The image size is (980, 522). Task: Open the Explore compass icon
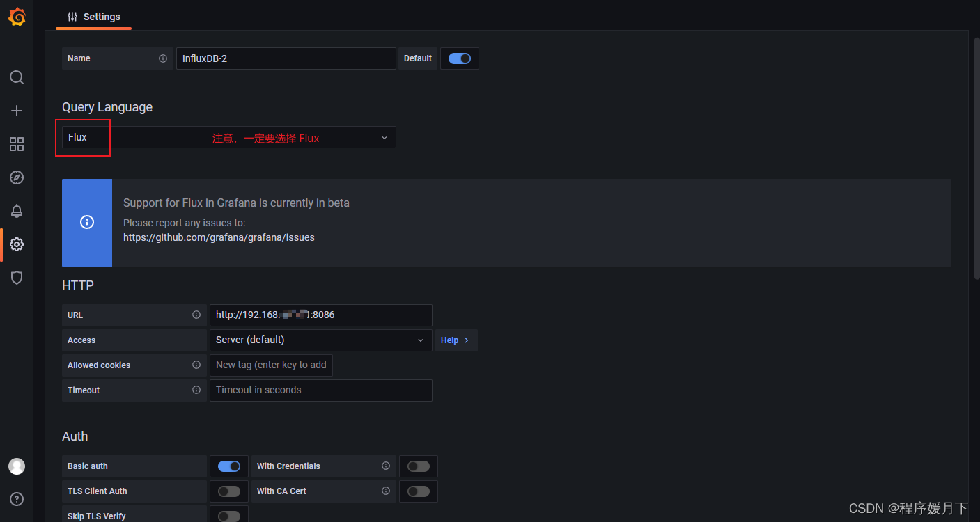[17, 177]
